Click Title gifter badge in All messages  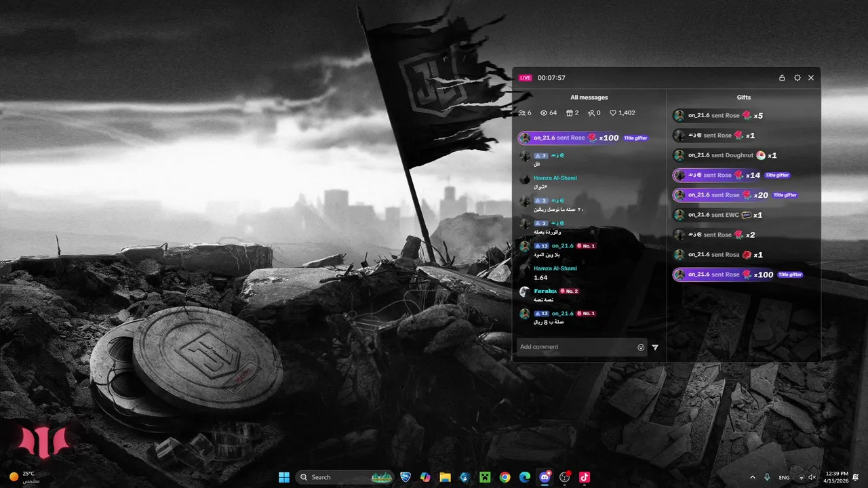(x=635, y=138)
